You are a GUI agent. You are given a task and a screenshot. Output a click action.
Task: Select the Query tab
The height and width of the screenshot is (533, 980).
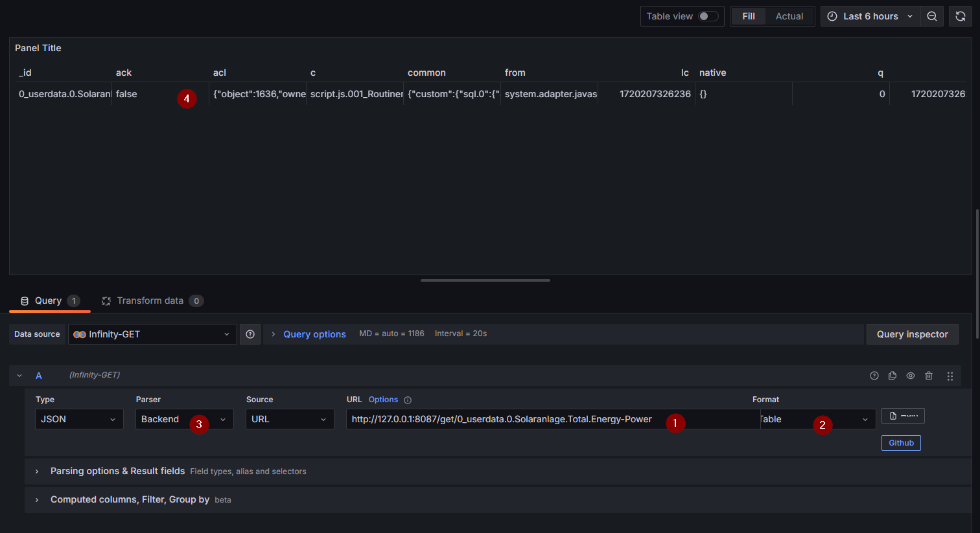[x=49, y=301]
